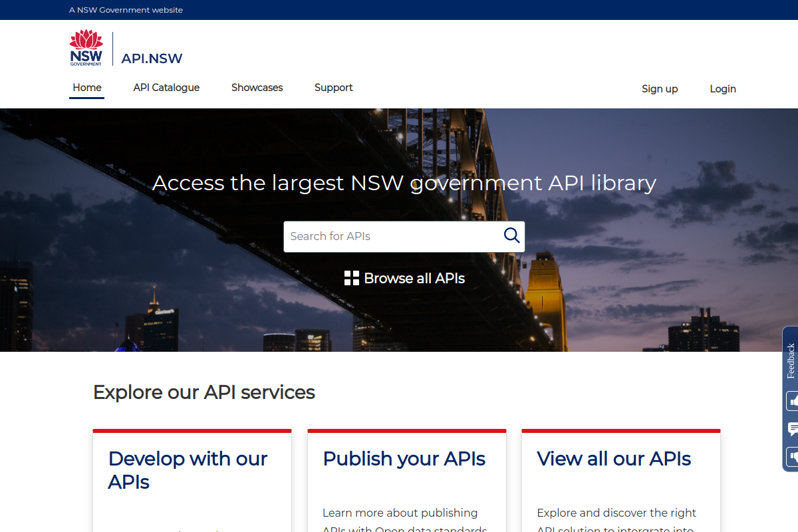Screen dimensions: 798x532
Task: Click the thumbs up feedback icon
Action: 793,401
